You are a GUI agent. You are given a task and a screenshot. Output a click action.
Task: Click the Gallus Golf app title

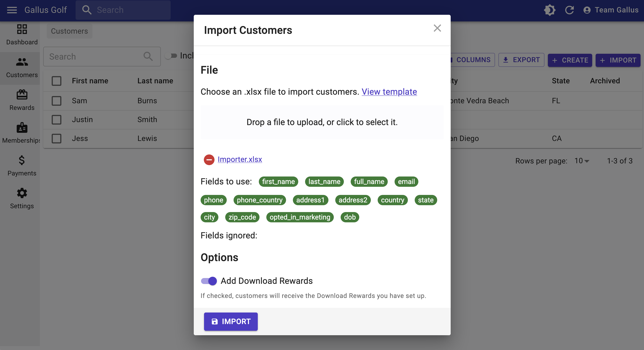click(x=46, y=10)
